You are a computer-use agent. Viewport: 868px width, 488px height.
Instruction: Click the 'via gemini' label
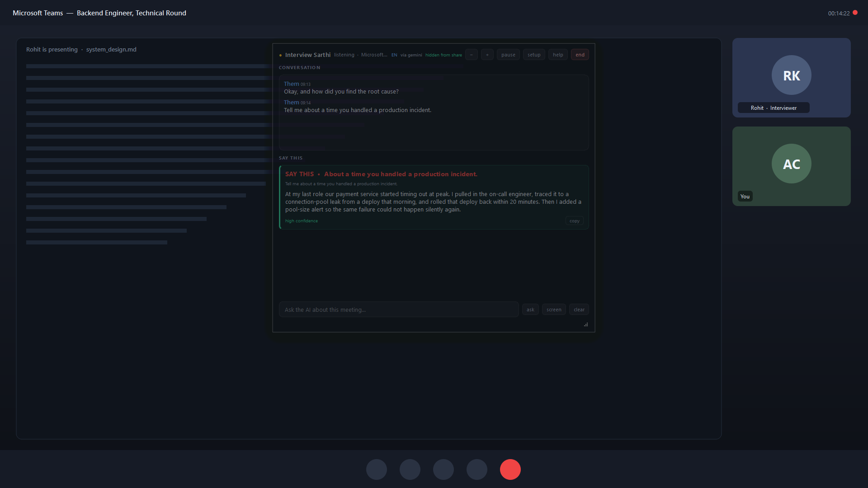click(x=411, y=55)
